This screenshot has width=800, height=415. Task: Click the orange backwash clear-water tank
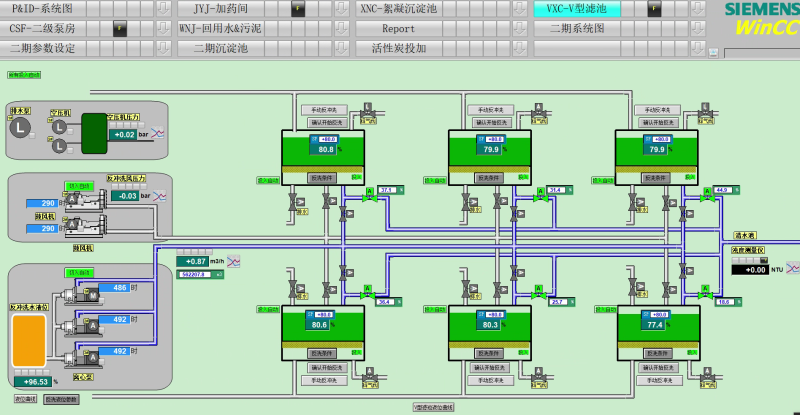[29, 341]
